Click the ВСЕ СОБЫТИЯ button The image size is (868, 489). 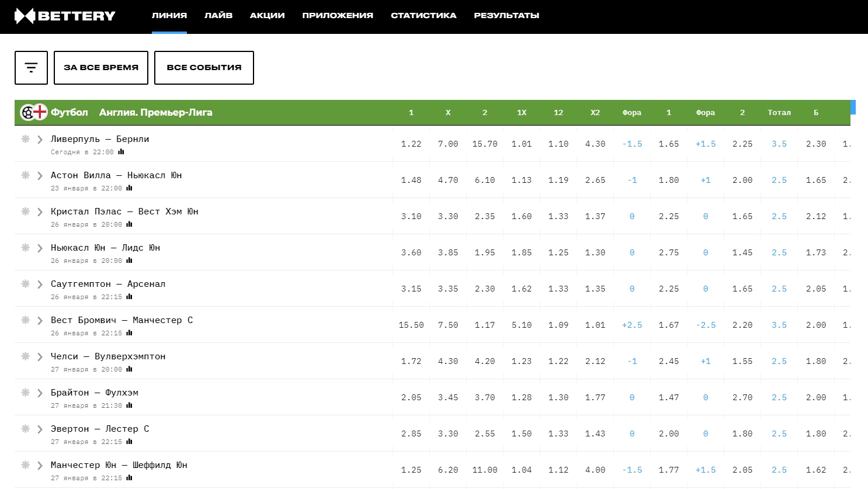(204, 68)
